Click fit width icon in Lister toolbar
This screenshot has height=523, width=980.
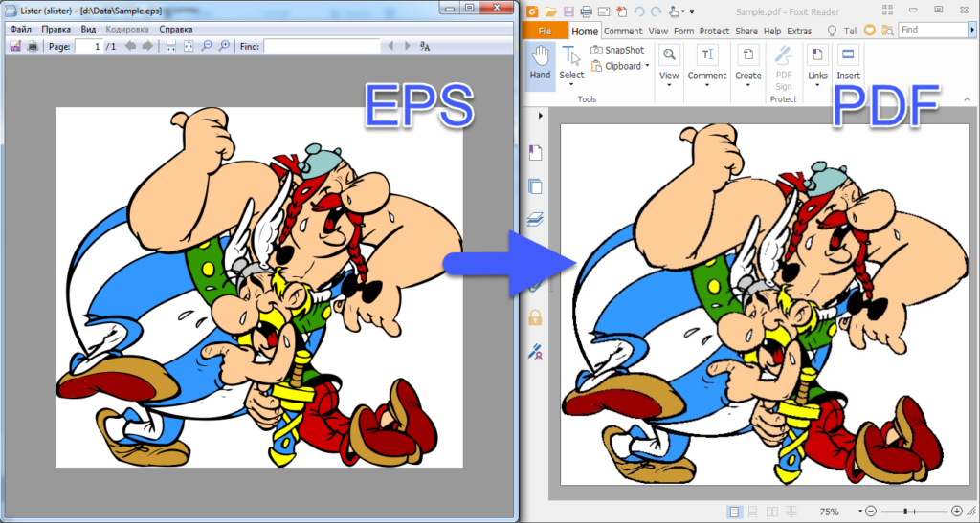click(170, 46)
